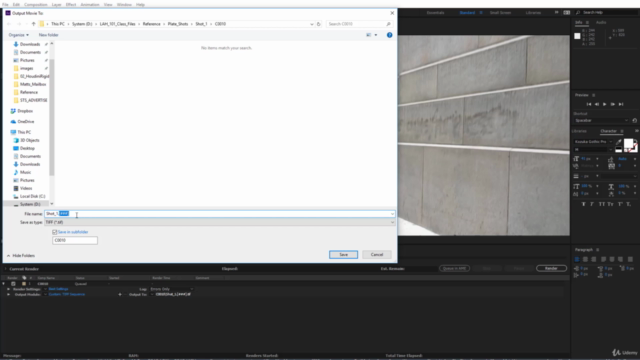Viewport: 640px width, 360px height.
Task: Expand Current Render details section
Action: click(5, 269)
